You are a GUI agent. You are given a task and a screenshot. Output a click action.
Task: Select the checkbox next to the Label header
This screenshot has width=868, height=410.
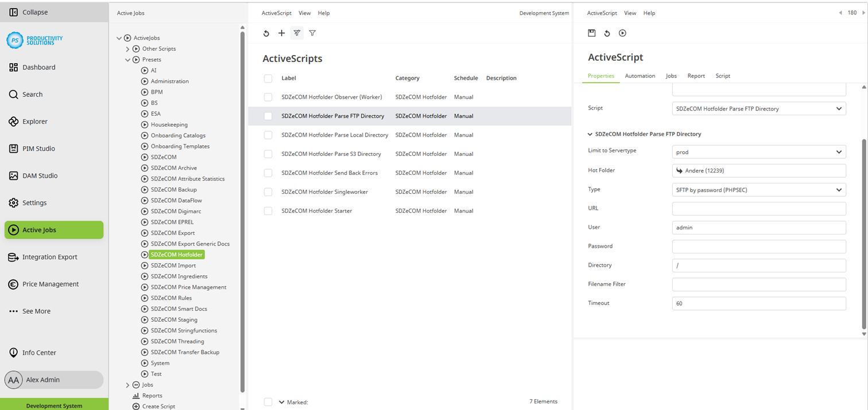(x=268, y=79)
